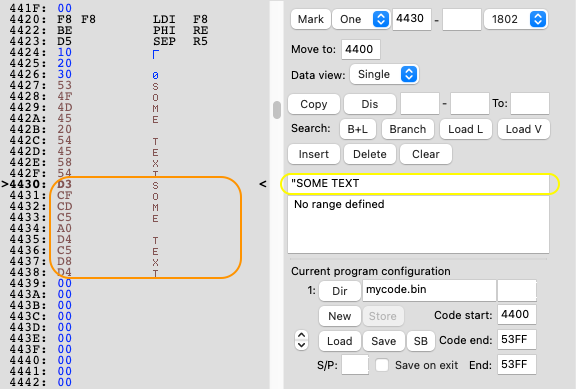Click the SB button

click(421, 341)
